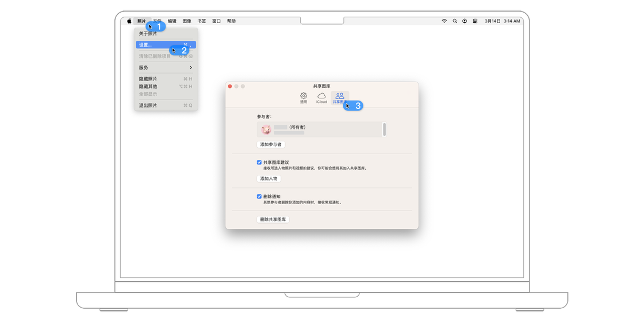The image size is (644, 322).
Task: Click the participants list scrollbar
Action: pos(385,129)
